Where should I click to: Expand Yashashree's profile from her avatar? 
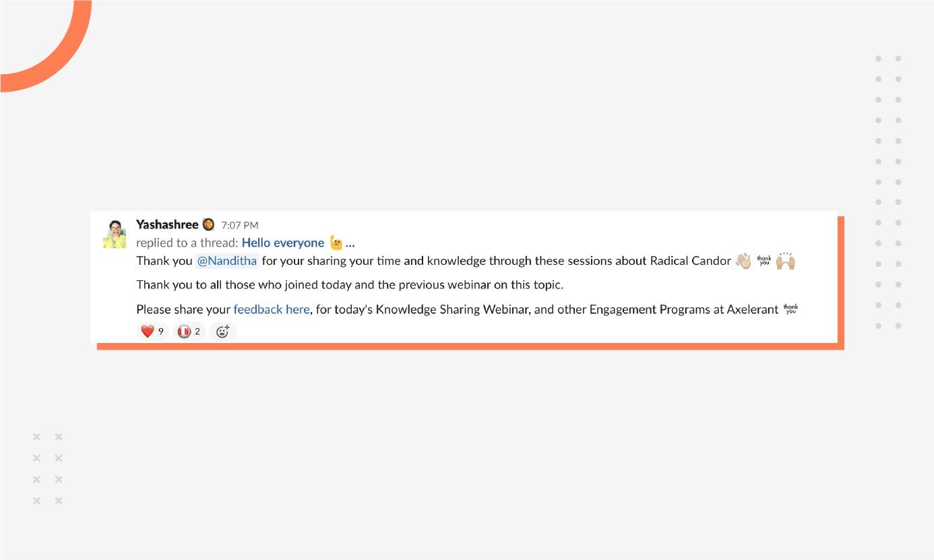point(115,234)
